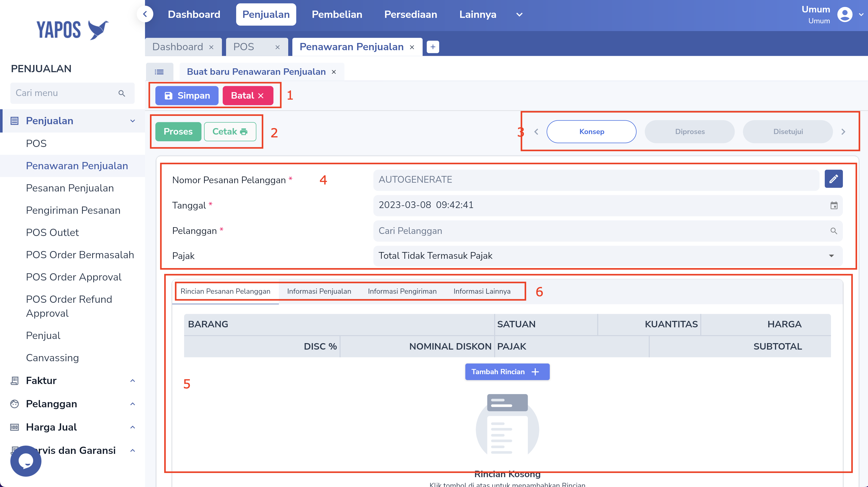Click the Proses button
868x487 pixels.
pos(178,132)
